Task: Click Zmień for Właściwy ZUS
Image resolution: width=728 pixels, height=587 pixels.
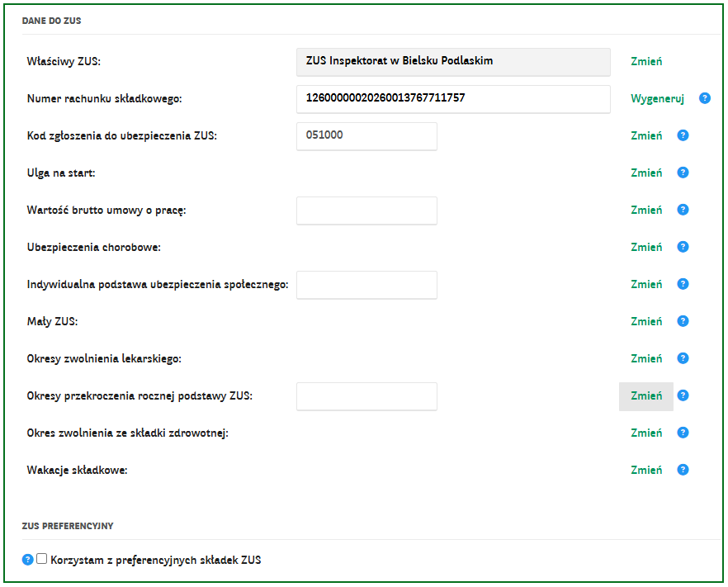Action: click(646, 61)
